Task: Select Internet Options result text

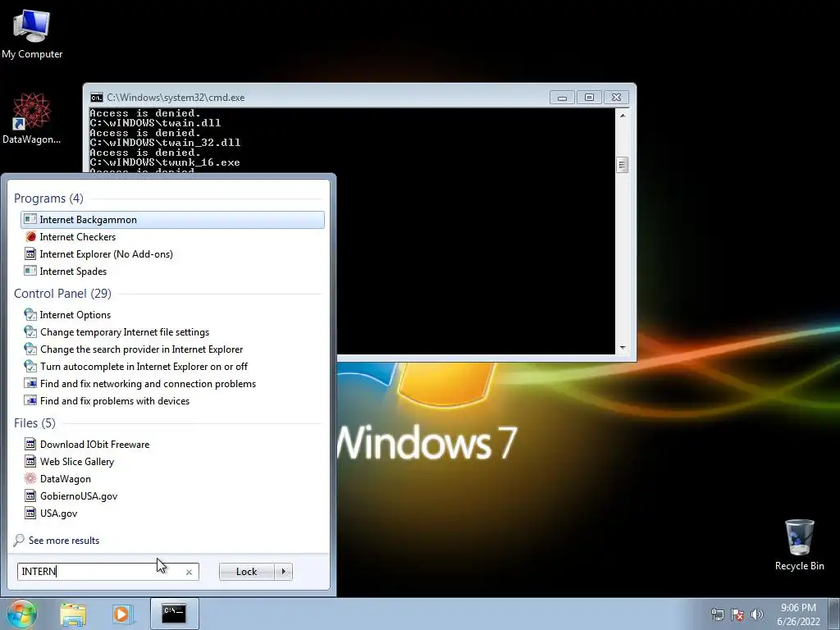Action: [x=75, y=315]
